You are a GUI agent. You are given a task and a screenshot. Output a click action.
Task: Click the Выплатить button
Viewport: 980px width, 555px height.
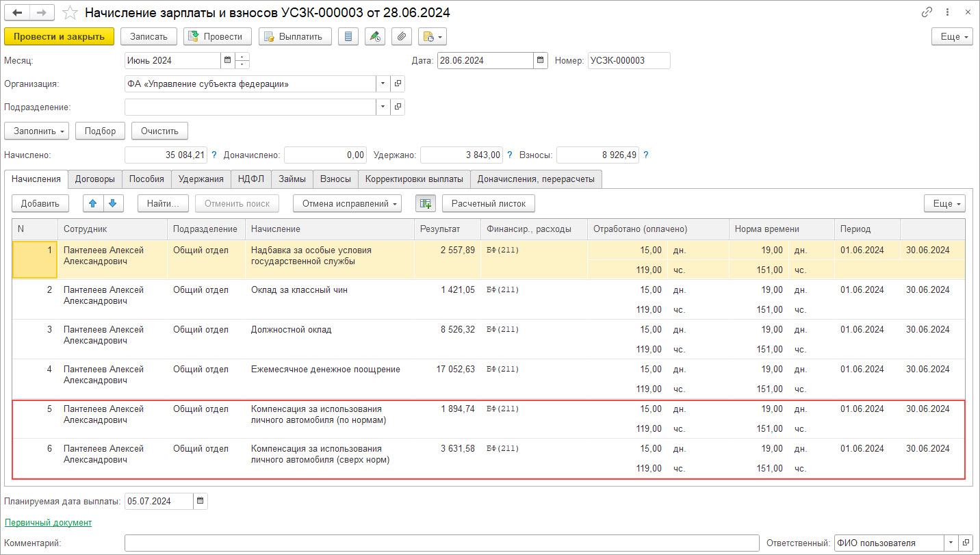[x=295, y=36]
